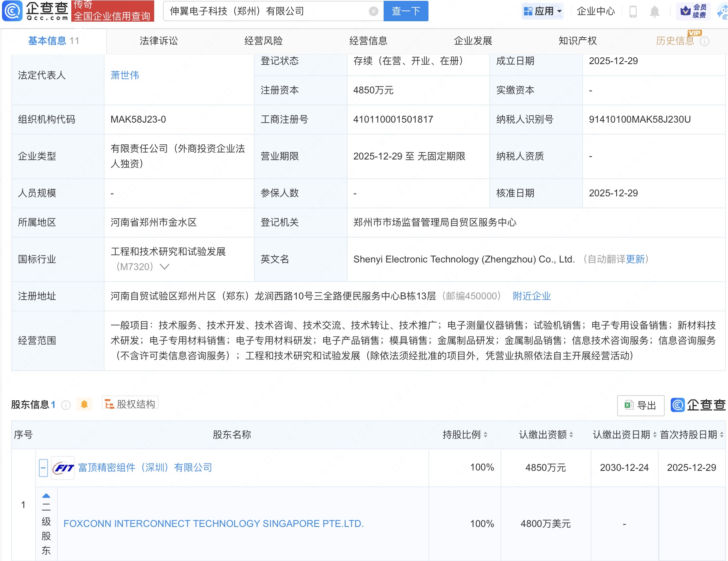Image resolution: width=728 pixels, height=561 pixels.
Task: Click the company name search field
Action: coord(264,11)
